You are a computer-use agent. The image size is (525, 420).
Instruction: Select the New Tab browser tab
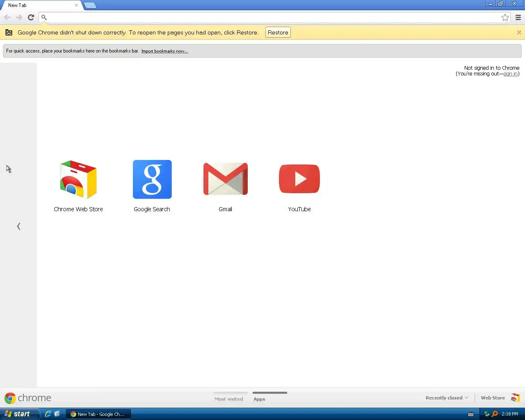41,5
